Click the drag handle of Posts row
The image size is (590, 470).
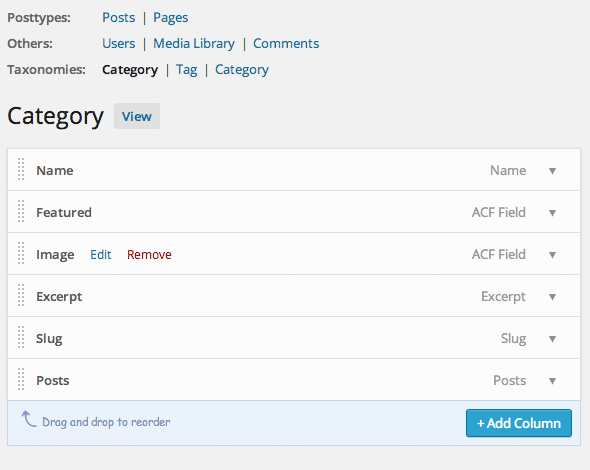(x=21, y=379)
